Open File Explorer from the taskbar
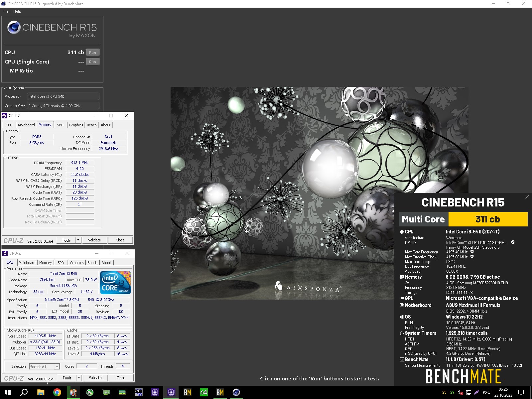Image resolution: width=532 pixels, height=399 pixels. click(41, 392)
